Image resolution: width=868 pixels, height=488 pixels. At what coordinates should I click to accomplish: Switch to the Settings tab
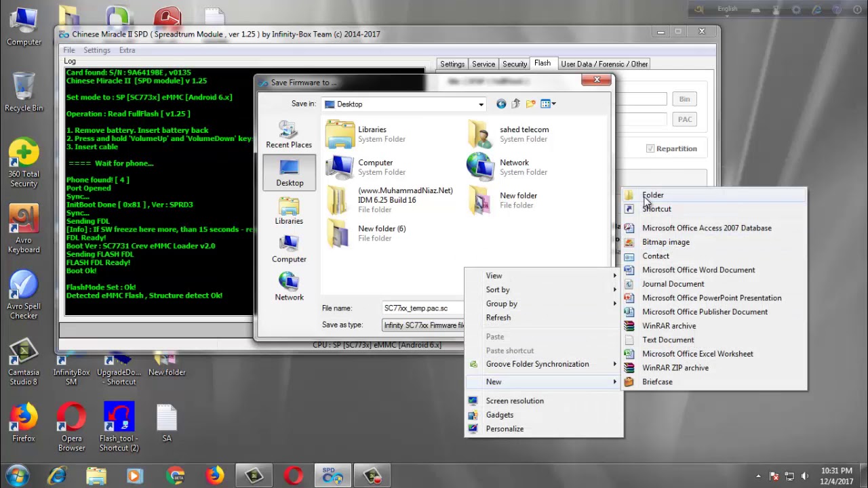(x=452, y=64)
